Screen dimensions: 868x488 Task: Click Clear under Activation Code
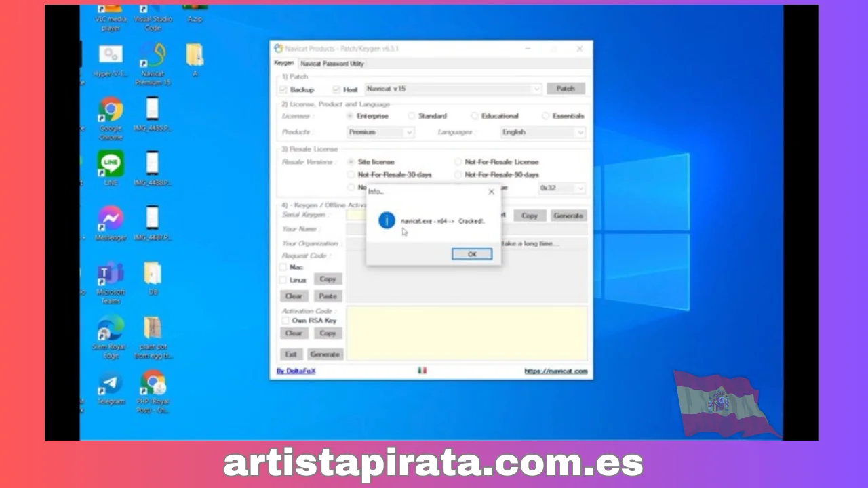[x=294, y=333]
